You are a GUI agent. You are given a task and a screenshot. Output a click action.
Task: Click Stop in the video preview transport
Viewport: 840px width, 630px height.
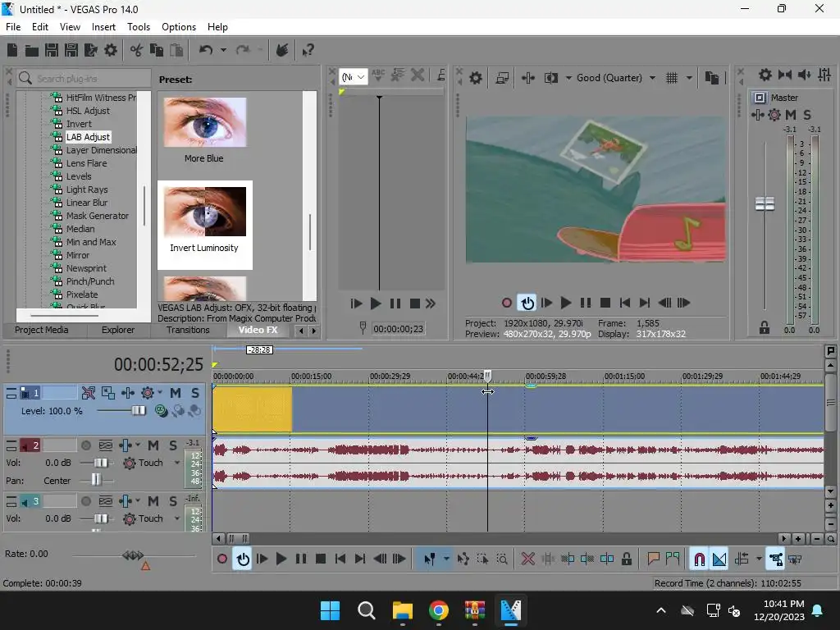[605, 304]
